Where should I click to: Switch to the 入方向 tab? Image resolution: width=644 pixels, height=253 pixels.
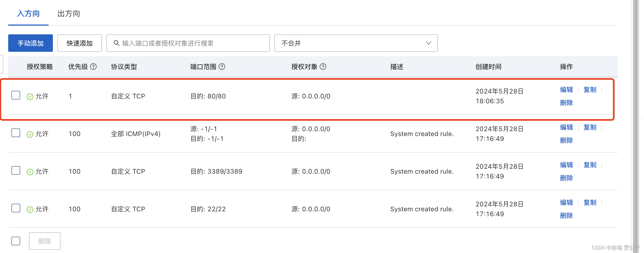tap(28, 13)
